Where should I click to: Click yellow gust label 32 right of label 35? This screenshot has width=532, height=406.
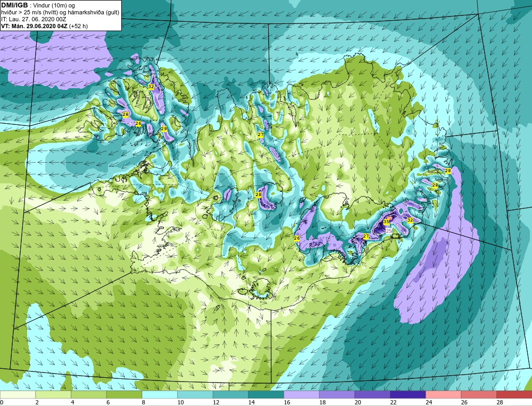(410, 220)
